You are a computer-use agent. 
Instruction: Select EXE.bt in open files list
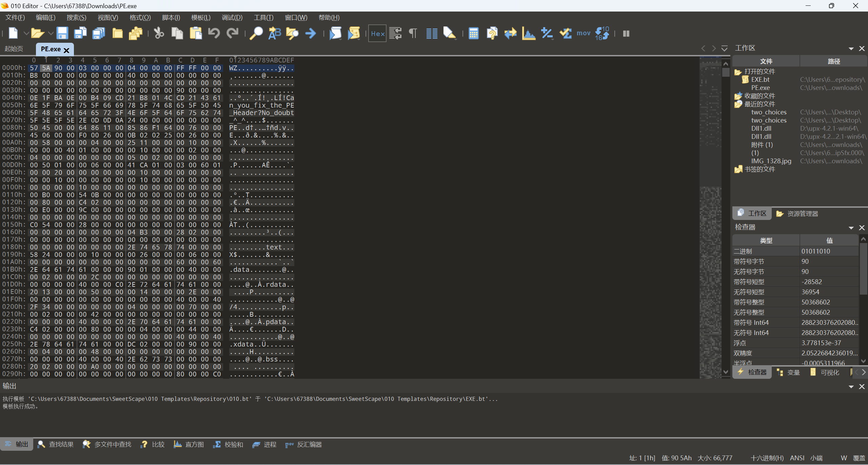(x=760, y=80)
